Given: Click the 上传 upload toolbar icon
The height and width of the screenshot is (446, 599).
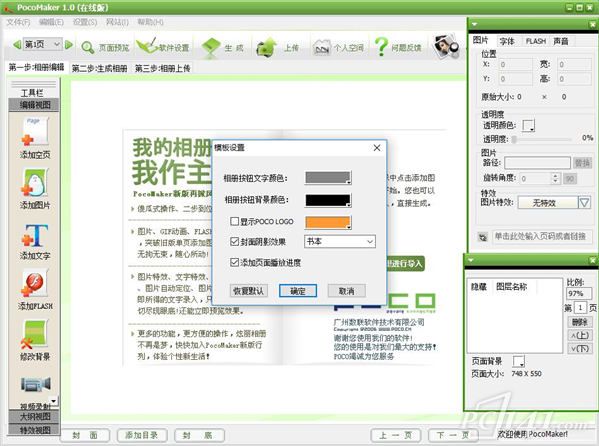Looking at the screenshot, I should 267,47.
